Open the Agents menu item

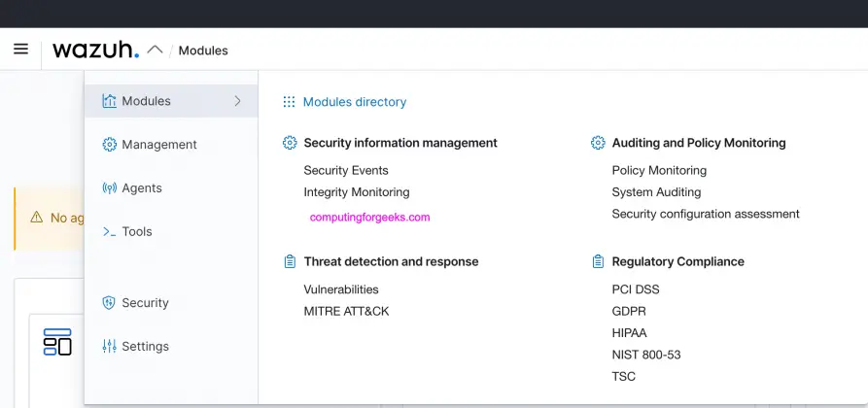tap(142, 188)
